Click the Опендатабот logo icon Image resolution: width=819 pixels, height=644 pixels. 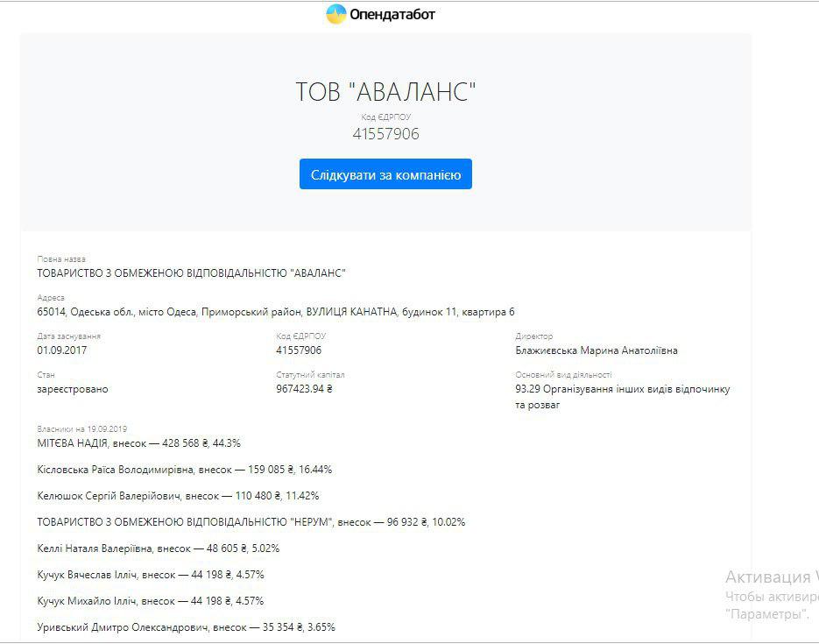(x=335, y=14)
